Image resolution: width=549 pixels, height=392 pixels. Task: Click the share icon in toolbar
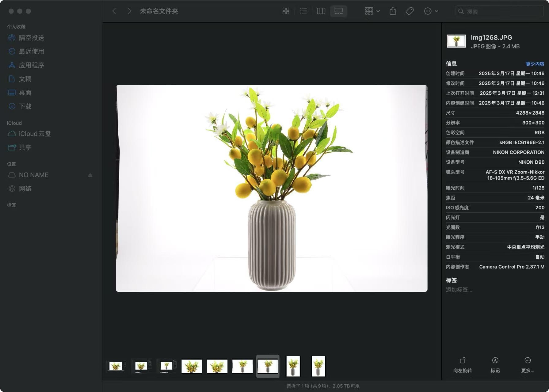[393, 11]
